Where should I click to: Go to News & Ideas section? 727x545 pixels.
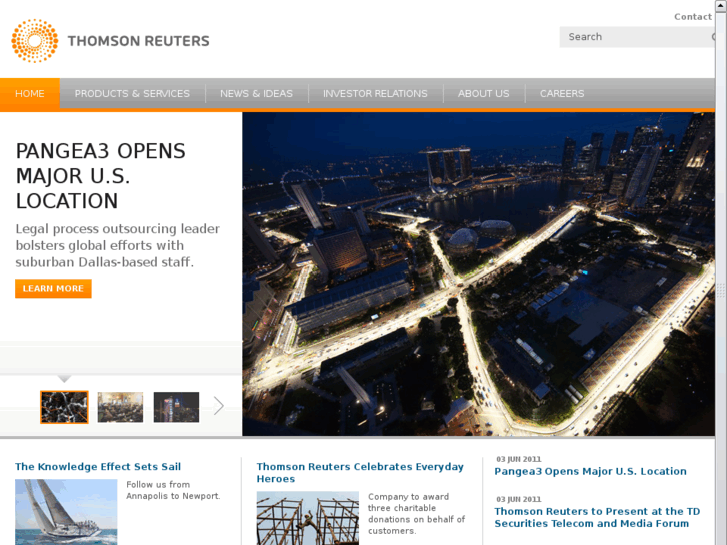point(256,94)
